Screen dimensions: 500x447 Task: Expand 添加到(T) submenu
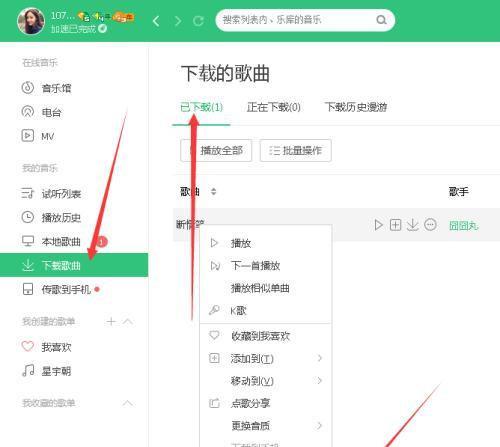click(x=266, y=359)
